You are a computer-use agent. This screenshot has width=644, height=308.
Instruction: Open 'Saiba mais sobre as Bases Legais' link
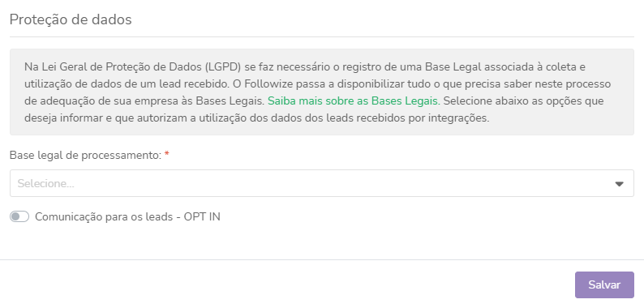354,101
